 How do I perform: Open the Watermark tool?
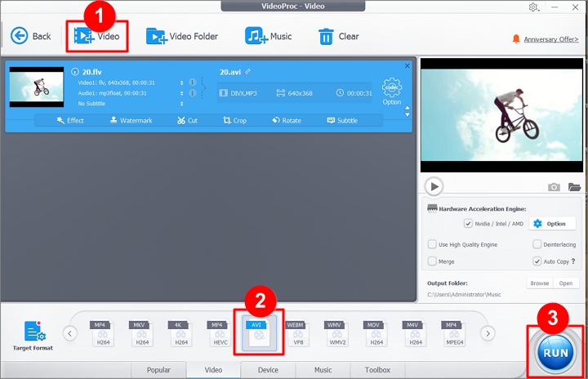pos(131,120)
